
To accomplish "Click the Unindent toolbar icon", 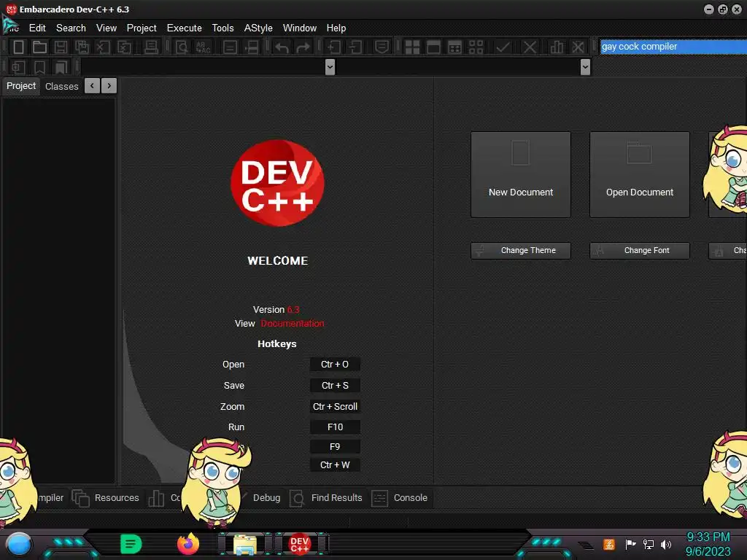I will (x=355, y=47).
